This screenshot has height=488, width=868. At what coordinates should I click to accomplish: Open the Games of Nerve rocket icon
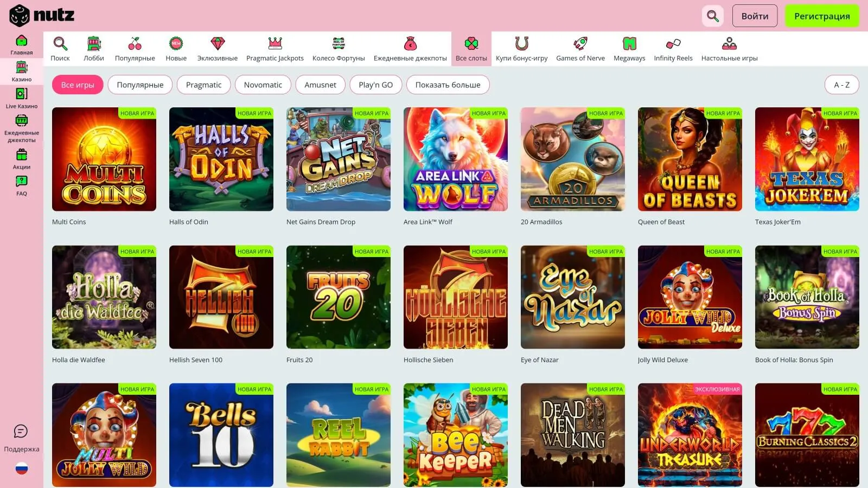click(x=580, y=43)
